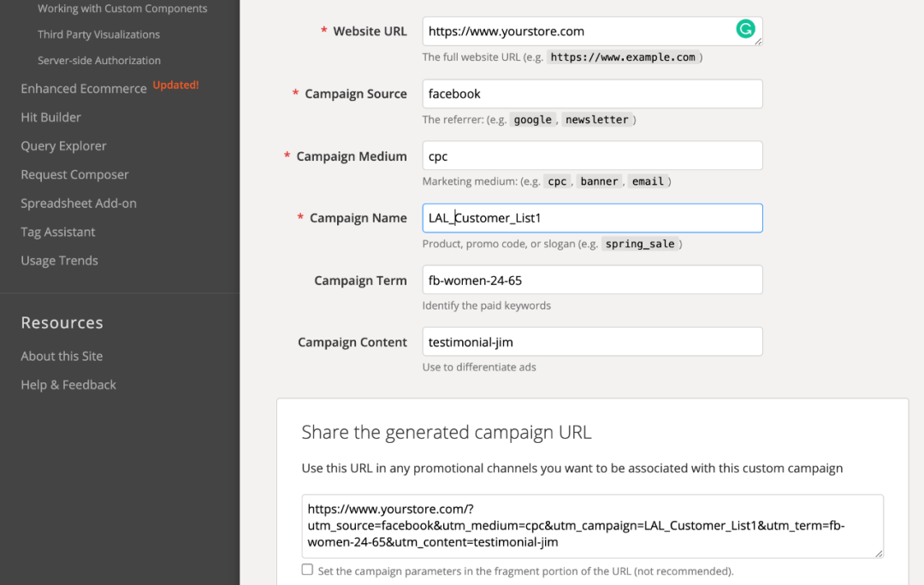Open Third Party Visualizations page
The width and height of the screenshot is (924, 585).
[x=99, y=34]
